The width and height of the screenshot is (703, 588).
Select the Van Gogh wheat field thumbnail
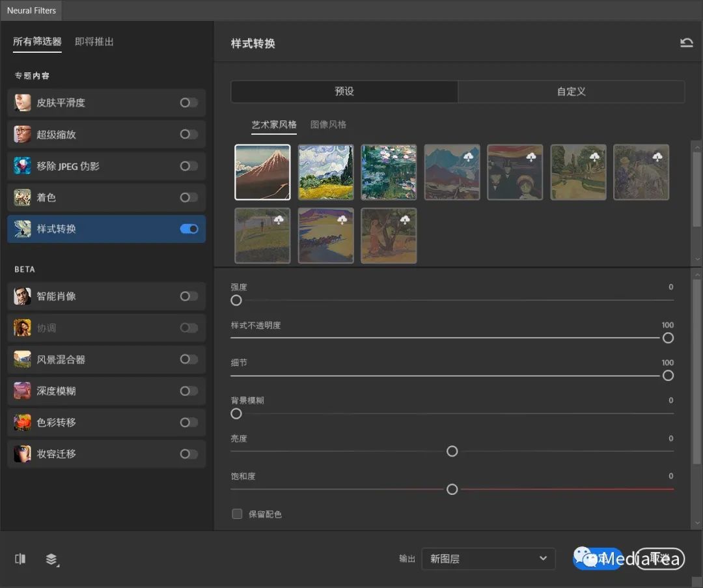click(x=326, y=172)
